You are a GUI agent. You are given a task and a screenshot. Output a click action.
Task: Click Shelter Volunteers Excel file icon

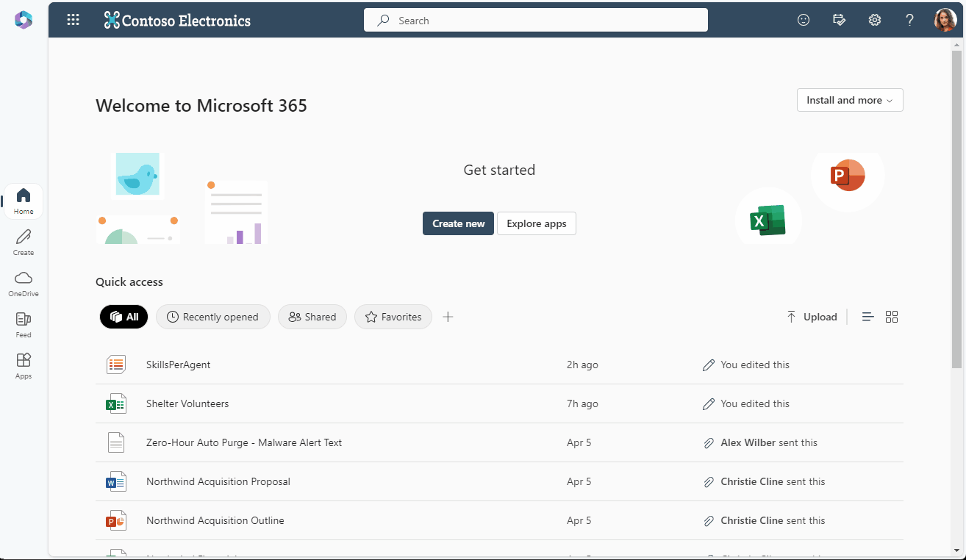116,403
